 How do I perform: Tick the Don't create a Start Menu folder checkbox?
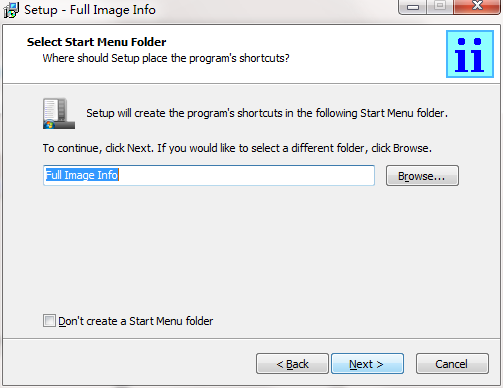[49, 321]
